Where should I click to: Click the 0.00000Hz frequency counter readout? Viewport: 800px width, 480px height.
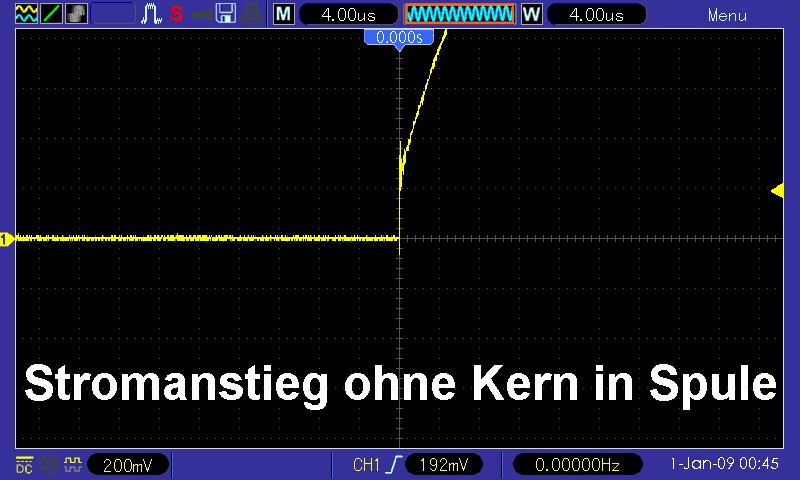577,465
